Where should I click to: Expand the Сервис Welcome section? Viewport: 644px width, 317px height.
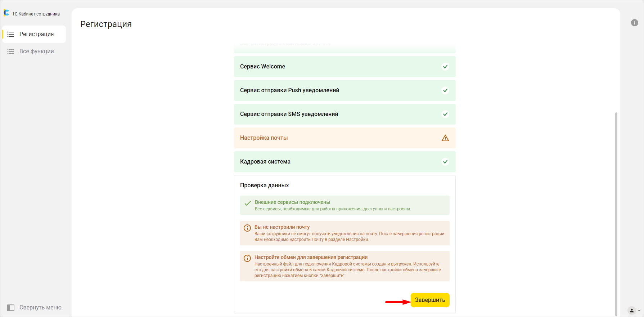click(x=345, y=67)
